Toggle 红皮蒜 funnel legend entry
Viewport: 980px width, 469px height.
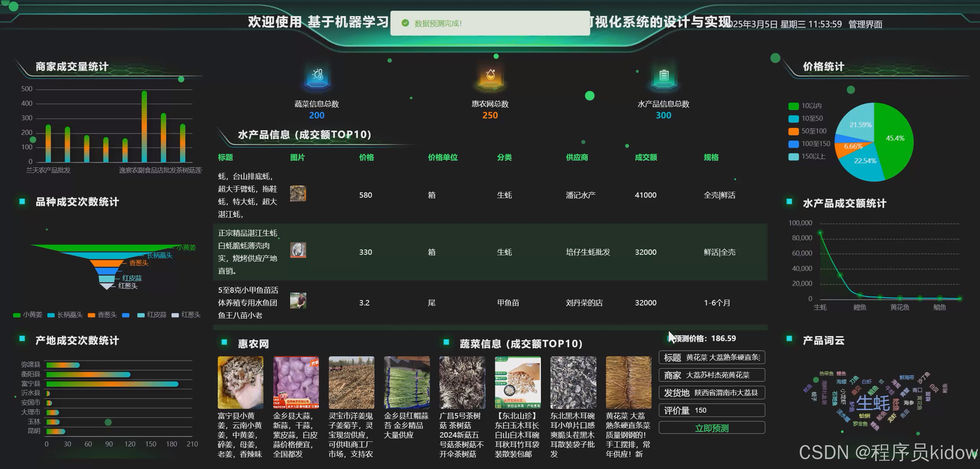[x=152, y=315]
